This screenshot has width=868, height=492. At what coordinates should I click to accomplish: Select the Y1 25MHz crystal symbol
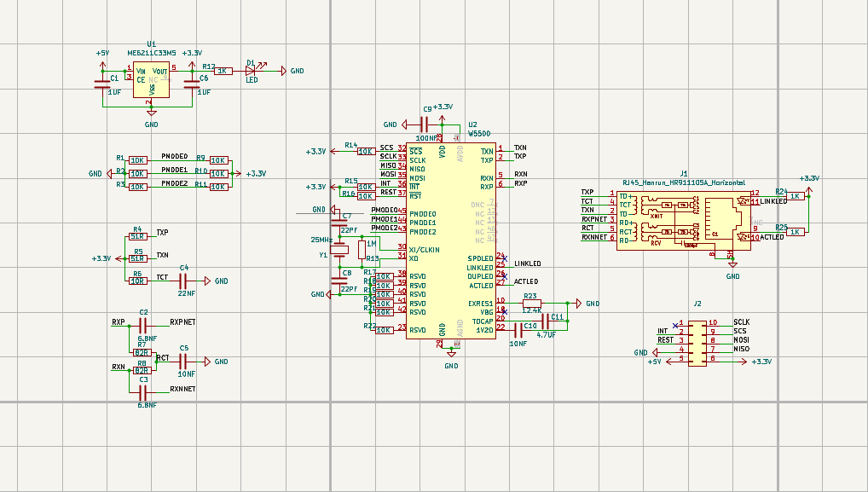coord(339,250)
